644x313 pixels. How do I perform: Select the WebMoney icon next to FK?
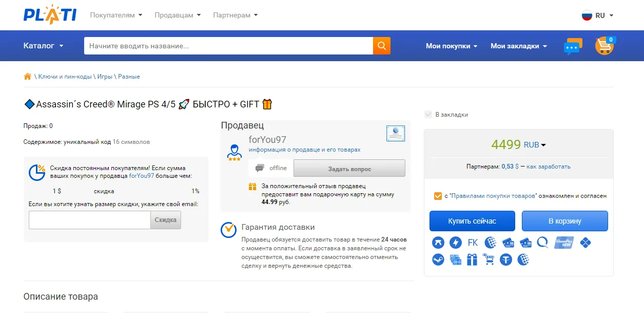tap(491, 243)
